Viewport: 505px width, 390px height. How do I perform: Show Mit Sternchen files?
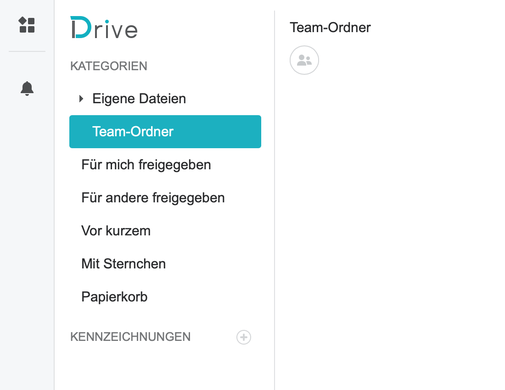[x=123, y=264]
